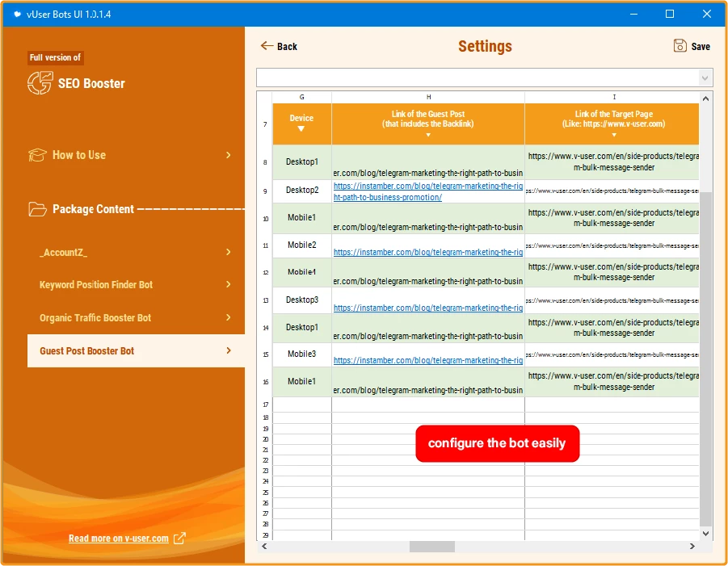Expand Keyword Position Finder Bot chevron
The height and width of the screenshot is (566, 728).
pos(228,284)
